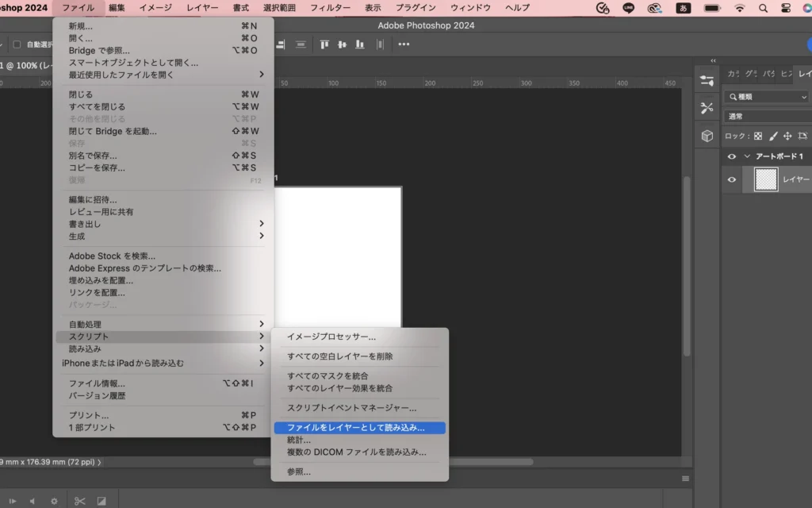812x508 pixels.
Task: Click 別名で保存 in the File menu
Action: click(x=93, y=156)
